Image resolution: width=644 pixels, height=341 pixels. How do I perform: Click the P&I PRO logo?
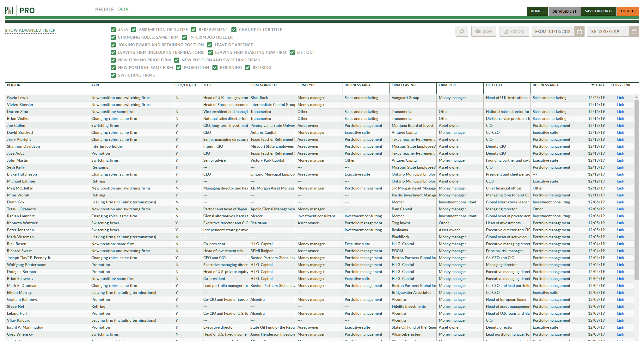tap(20, 10)
